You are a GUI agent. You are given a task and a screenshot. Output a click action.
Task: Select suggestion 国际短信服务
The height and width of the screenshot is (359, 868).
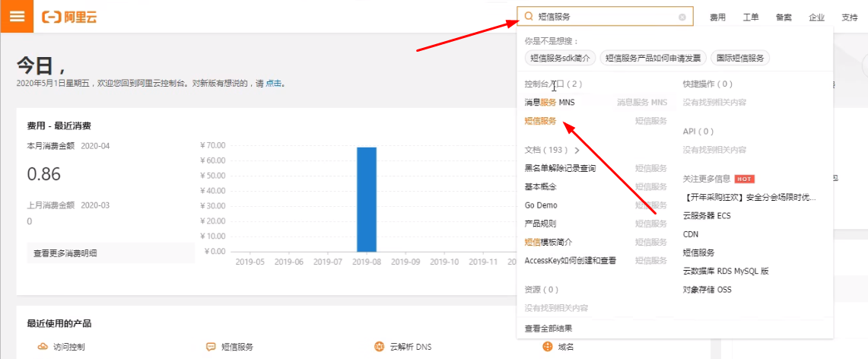[x=740, y=58]
